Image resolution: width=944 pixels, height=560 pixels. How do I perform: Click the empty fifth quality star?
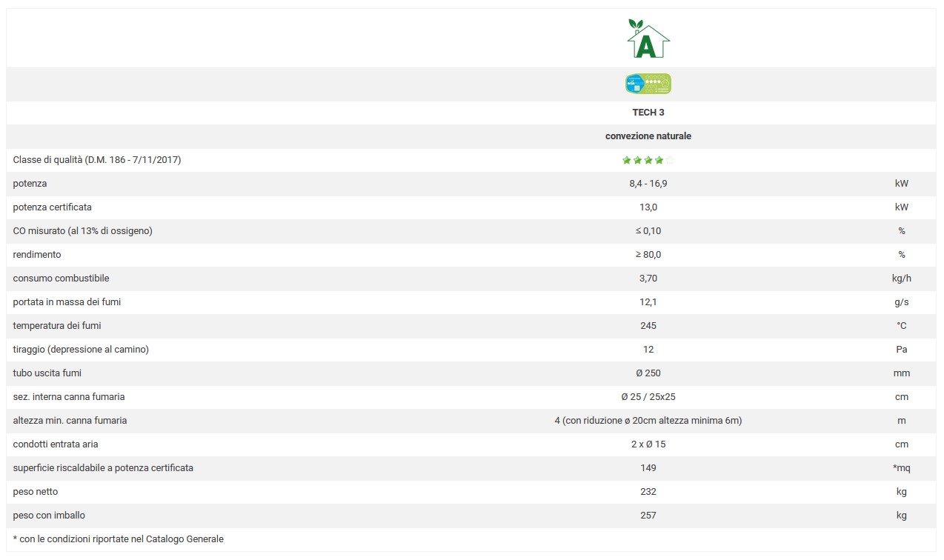[670, 160]
